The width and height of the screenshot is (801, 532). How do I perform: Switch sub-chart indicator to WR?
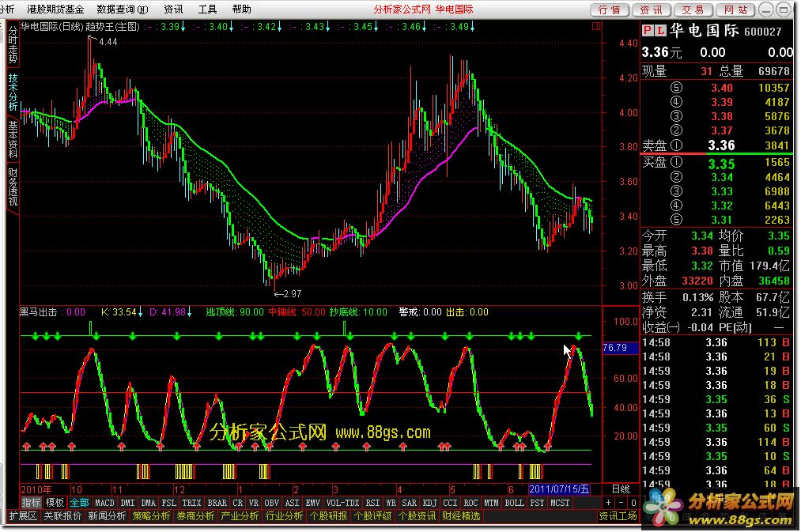click(391, 503)
